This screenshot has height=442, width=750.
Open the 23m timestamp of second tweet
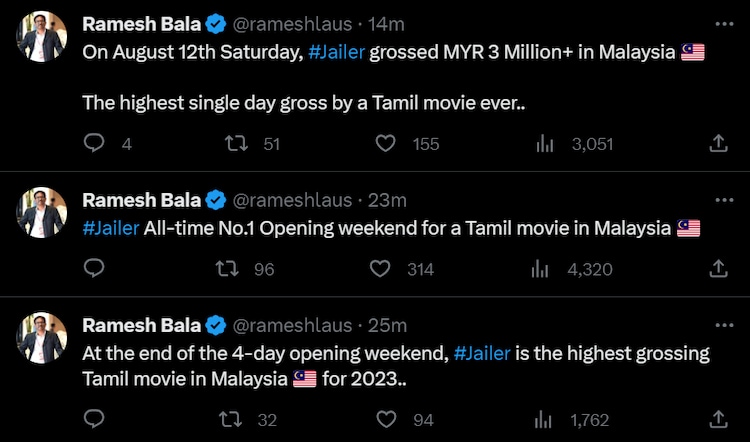387,199
